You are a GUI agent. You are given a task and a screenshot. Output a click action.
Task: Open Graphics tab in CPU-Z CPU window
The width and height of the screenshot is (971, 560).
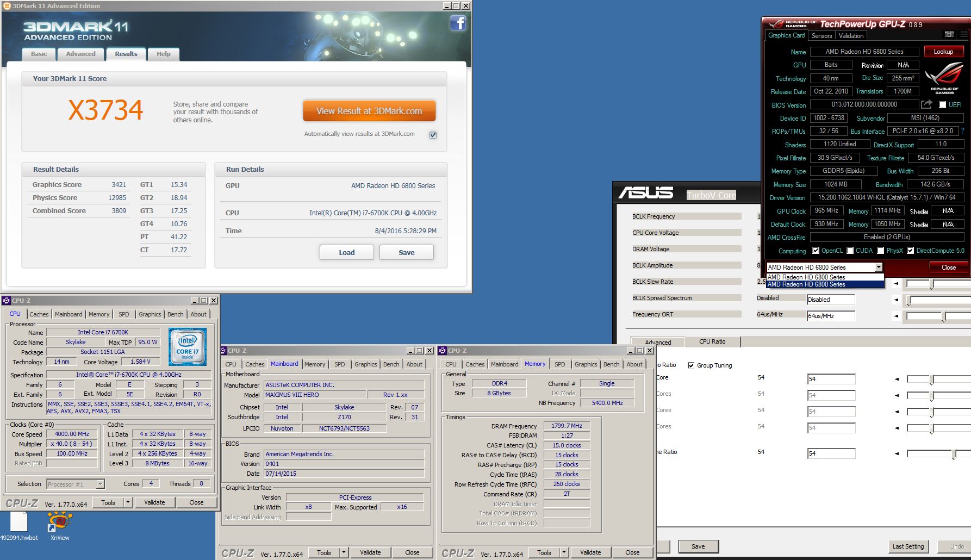(150, 314)
